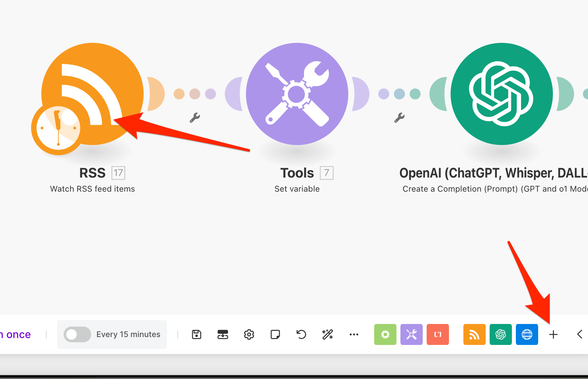Image resolution: width=588 pixels, height=379 pixels.
Task: Click the 'RSS' module title
Action: pyautogui.click(x=92, y=173)
